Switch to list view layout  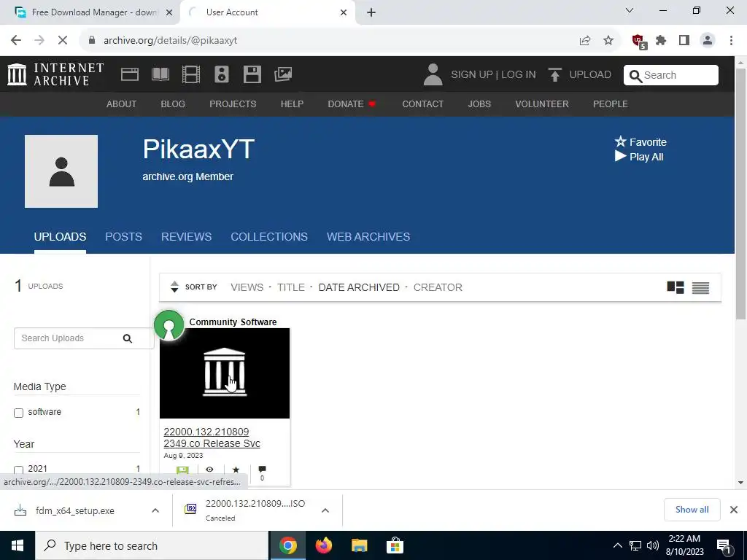coord(700,287)
